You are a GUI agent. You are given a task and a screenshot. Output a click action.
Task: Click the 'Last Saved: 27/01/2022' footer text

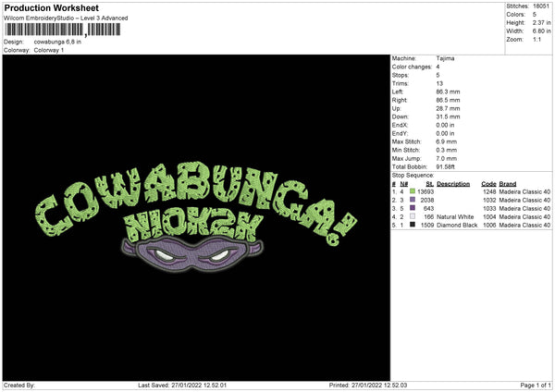182,386
